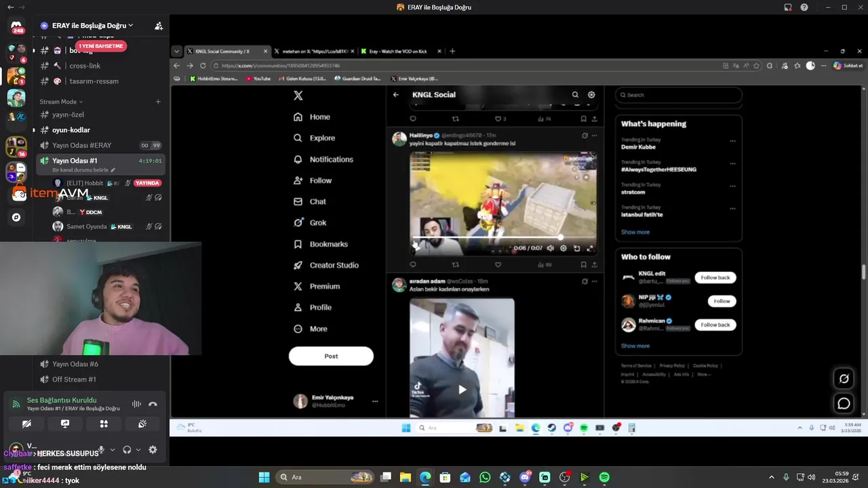Follow NIP jiji
This screenshot has width=868, height=488.
[x=722, y=301]
